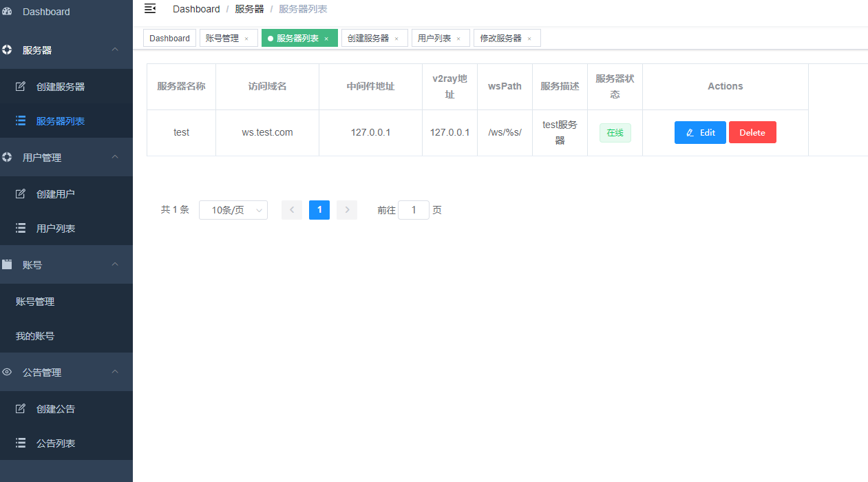The width and height of the screenshot is (868, 482).
Task: Click the Dashboard gauge icon at top
Action: 7,11
